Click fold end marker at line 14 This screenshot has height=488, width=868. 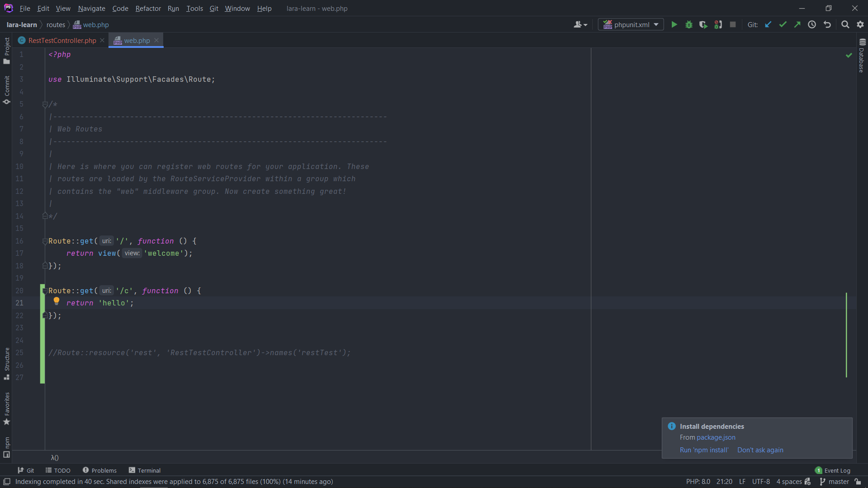pos(45,216)
